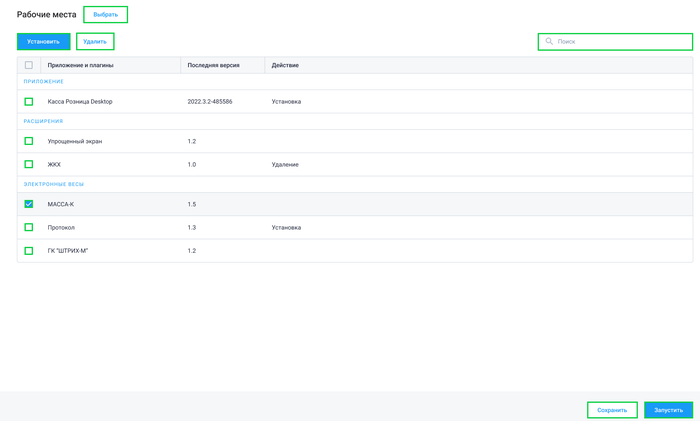Select the ГК "ШТРИХ-М" name

(68, 251)
